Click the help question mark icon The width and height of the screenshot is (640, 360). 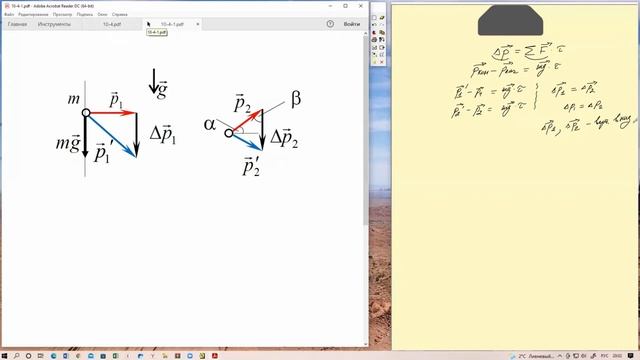330,24
